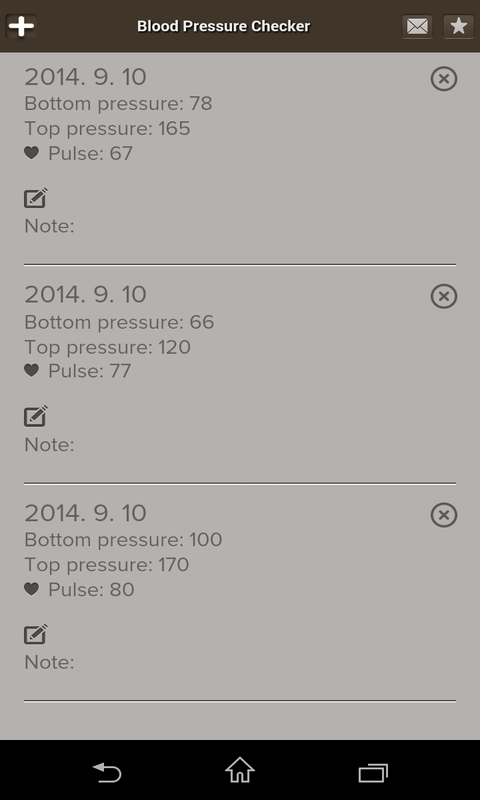This screenshot has height=800, width=480.
Task: Delete the record with pulse 67
Action: (x=444, y=79)
